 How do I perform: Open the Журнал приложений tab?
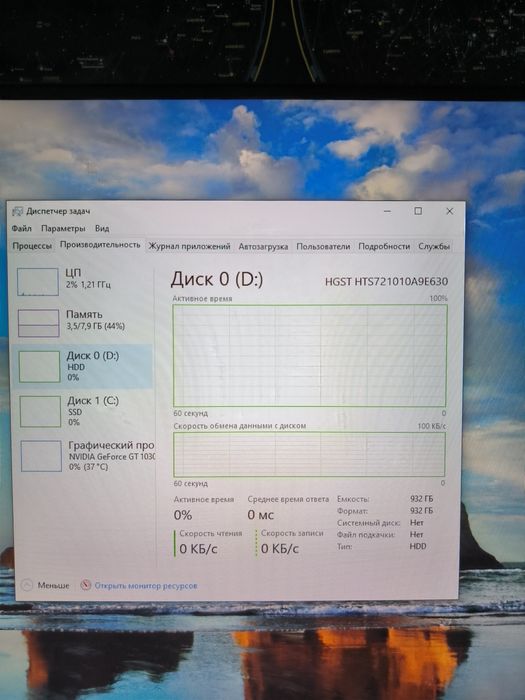pyautogui.click(x=189, y=246)
